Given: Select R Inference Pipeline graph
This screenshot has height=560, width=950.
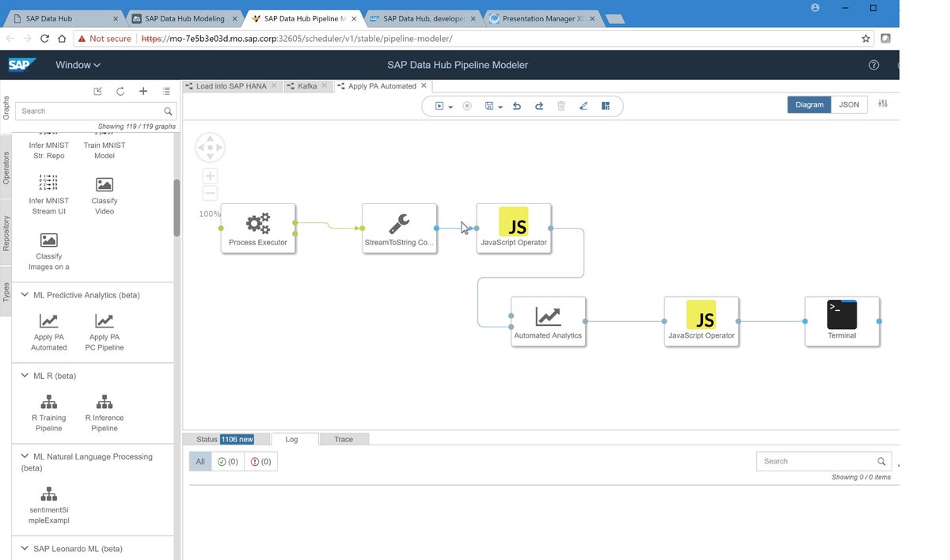Looking at the screenshot, I should 104,412.
